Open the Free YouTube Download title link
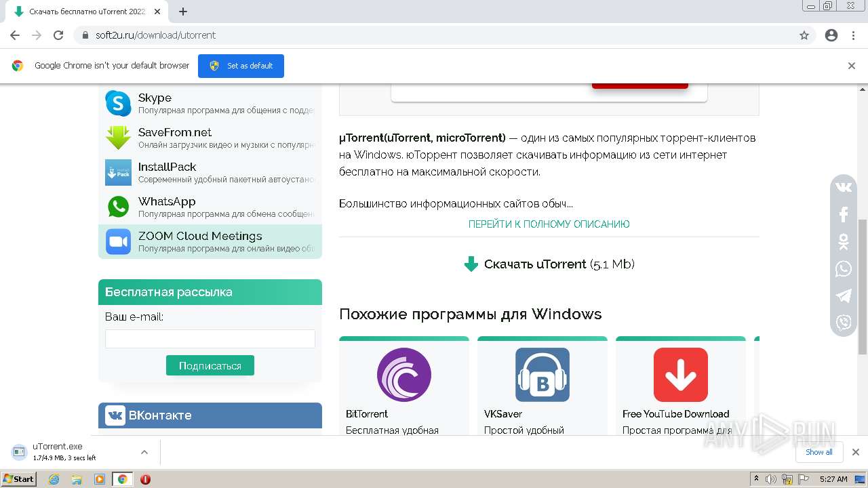Viewport: 868px width, 488px height. click(675, 414)
